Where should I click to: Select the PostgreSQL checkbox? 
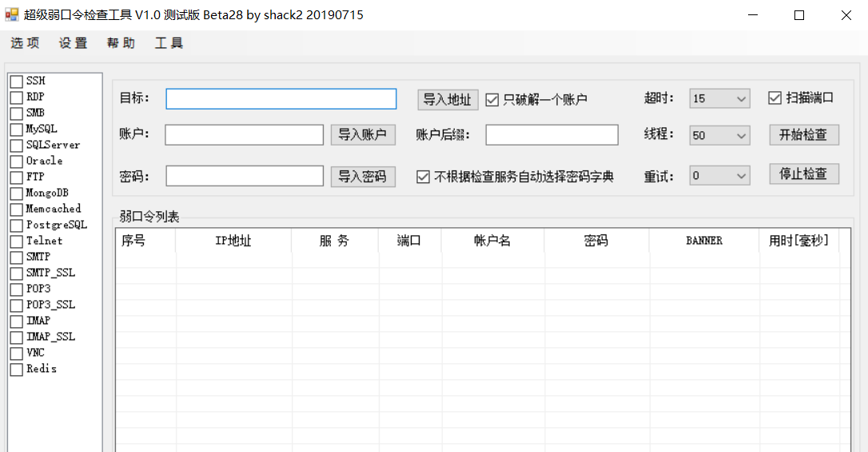17,226
